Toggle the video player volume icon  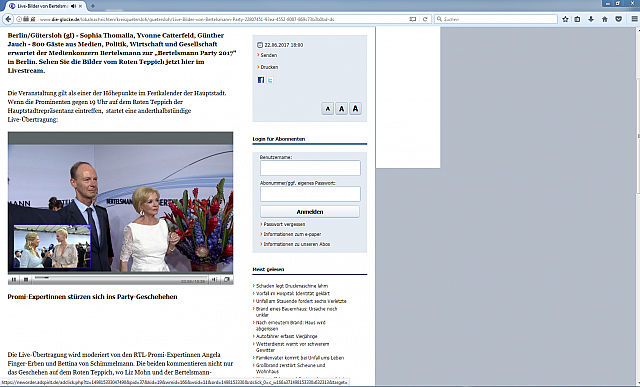click(x=214, y=280)
